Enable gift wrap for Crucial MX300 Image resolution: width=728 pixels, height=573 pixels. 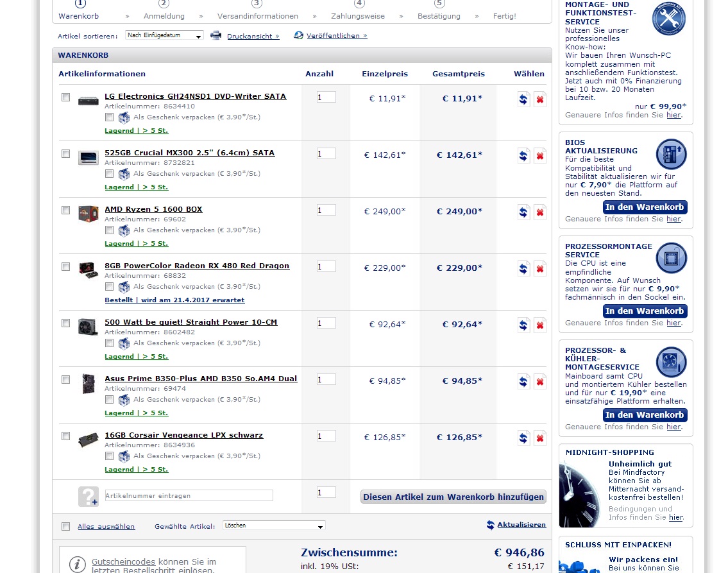coord(109,174)
